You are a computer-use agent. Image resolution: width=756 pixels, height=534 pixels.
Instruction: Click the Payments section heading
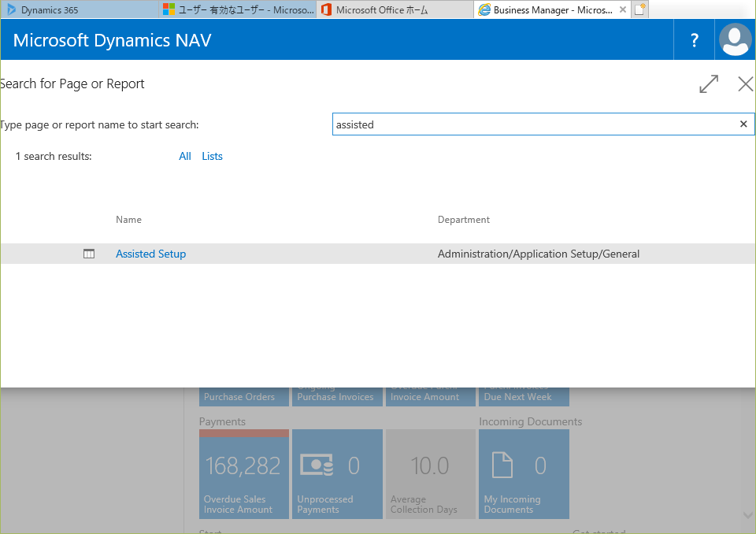pyautogui.click(x=222, y=421)
